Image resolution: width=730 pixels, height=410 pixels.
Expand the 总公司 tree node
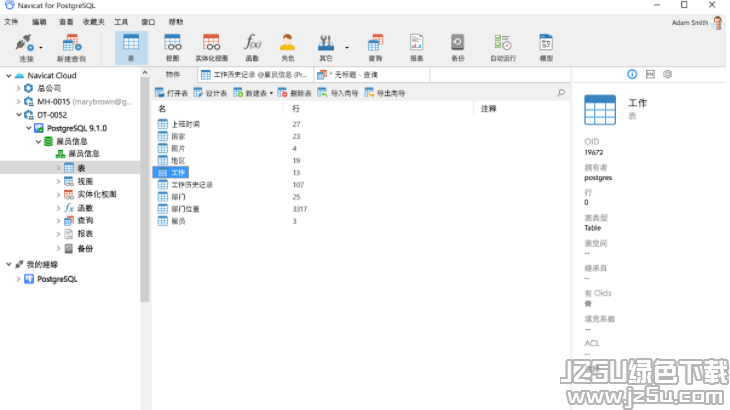pyautogui.click(x=19, y=88)
